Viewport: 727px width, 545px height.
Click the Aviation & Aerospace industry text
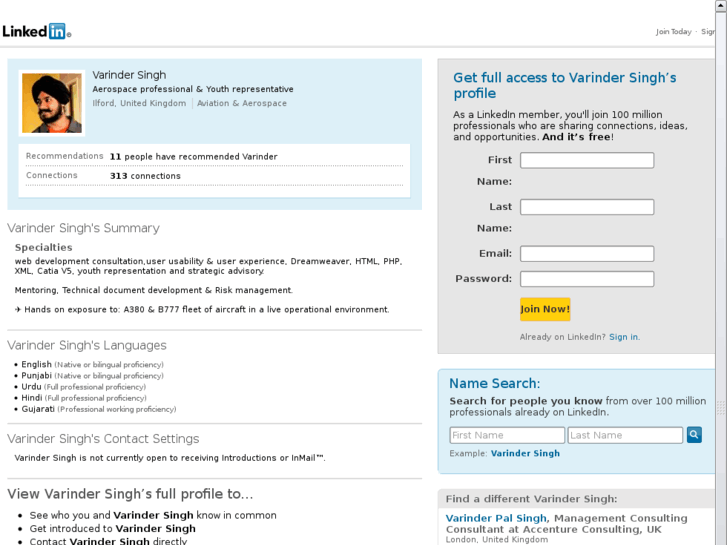tap(242, 103)
